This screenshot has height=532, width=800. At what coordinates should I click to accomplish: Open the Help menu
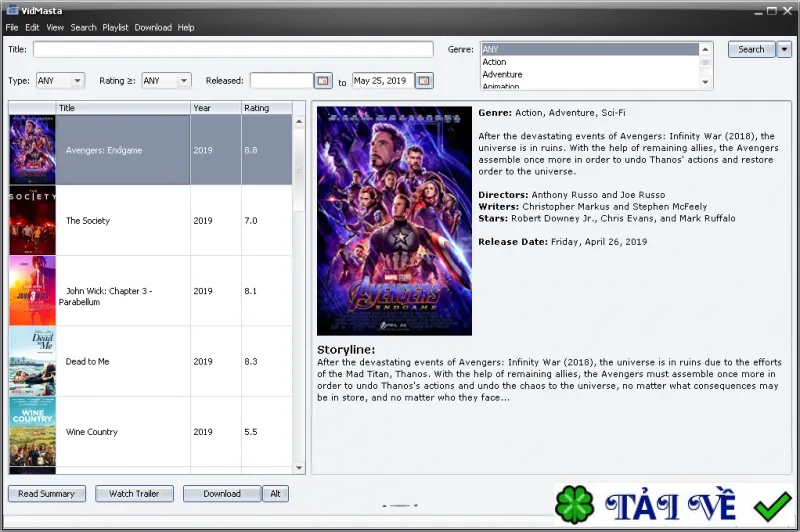click(186, 28)
